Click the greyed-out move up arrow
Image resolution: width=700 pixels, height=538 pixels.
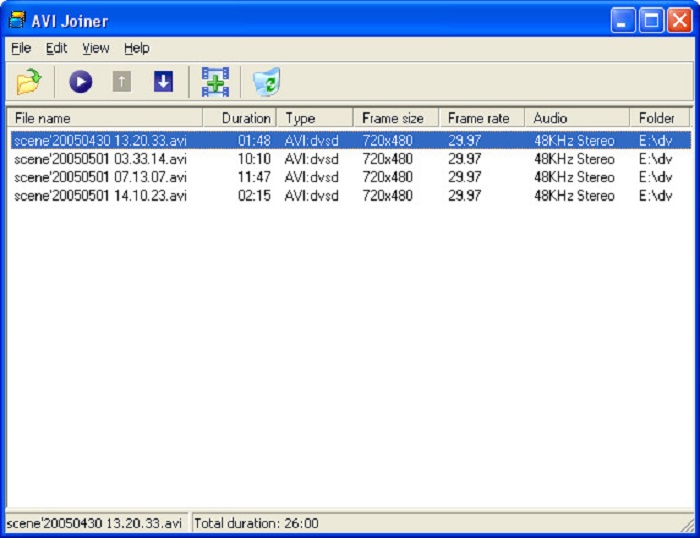[121, 82]
